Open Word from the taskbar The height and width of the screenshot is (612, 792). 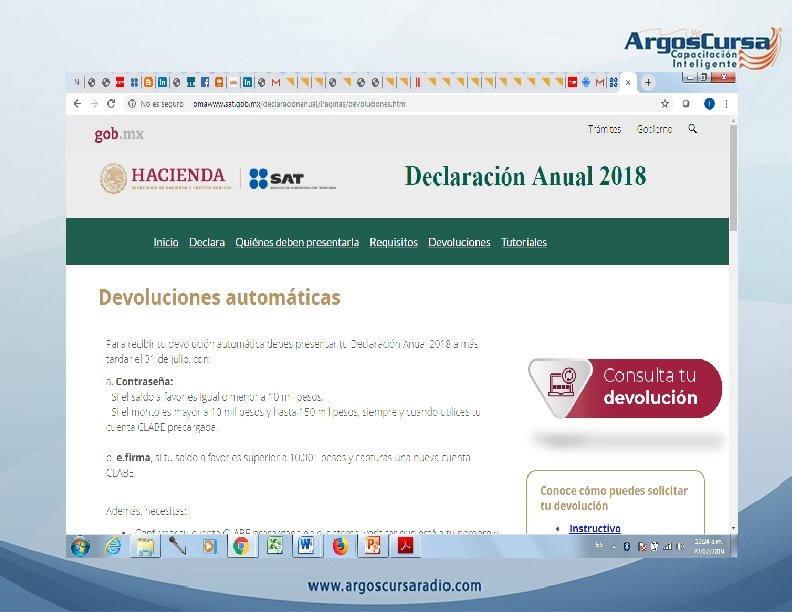[x=306, y=546]
